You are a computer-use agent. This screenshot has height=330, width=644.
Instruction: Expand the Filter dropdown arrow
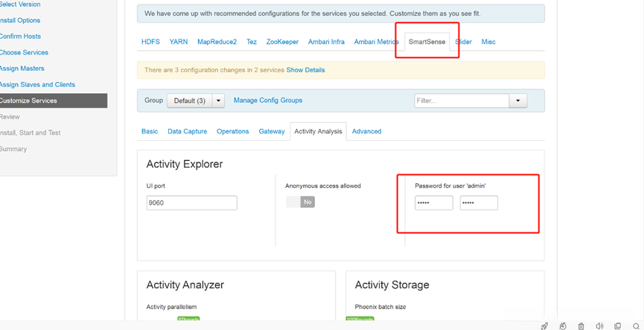(518, 101)
